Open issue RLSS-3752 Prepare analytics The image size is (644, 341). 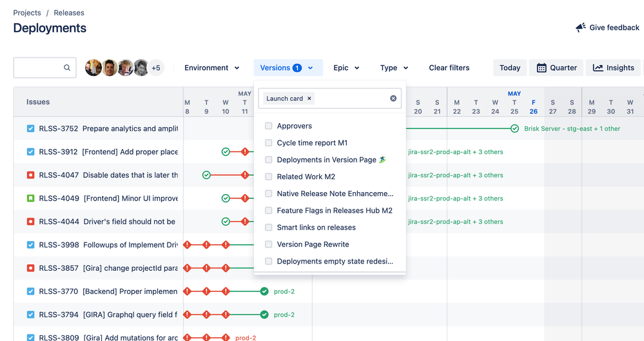coord(108,128)
